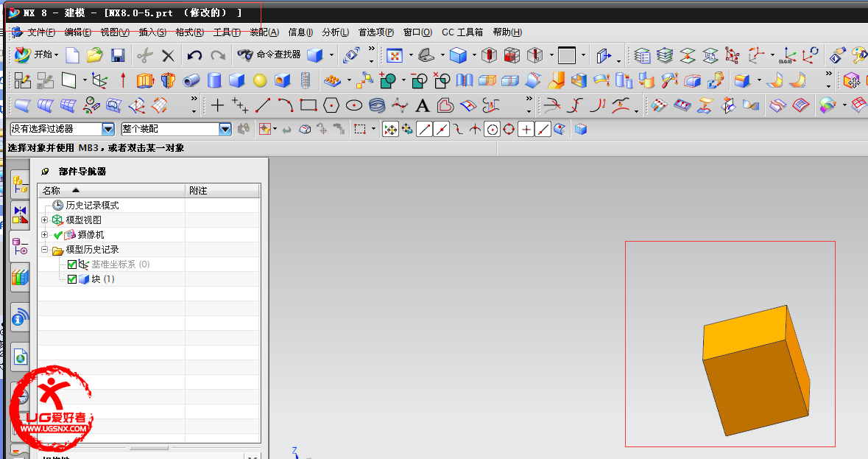Viewport: 868px width, 459px height.
Task: Toggle the snap midpoint option
Action: click(441, 130)
